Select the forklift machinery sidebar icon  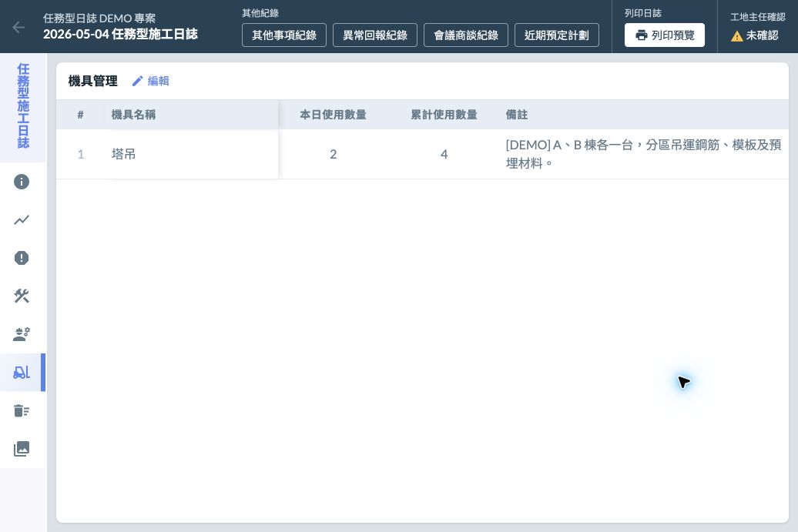coord(22,373)
